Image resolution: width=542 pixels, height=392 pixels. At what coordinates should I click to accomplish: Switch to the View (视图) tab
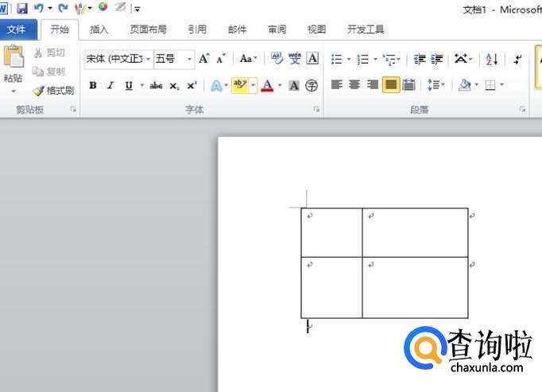point(316,29)
